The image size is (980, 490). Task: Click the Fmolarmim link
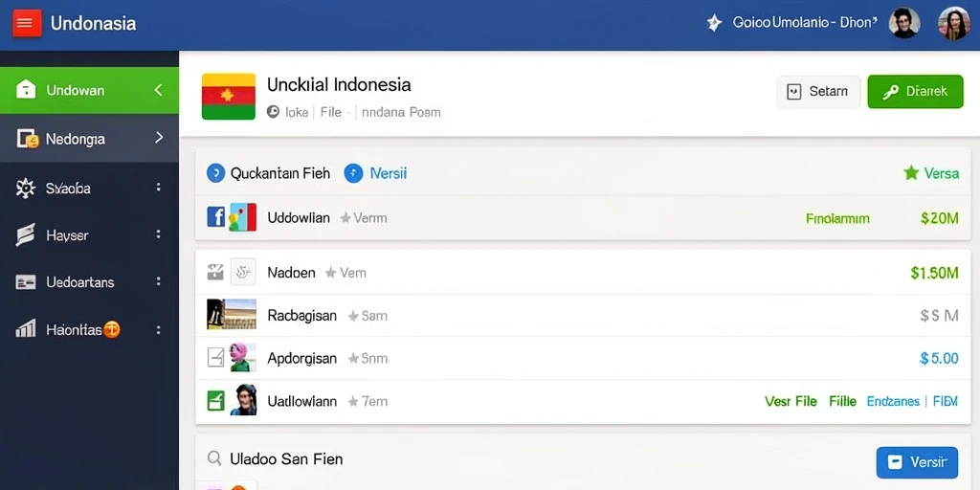tap(837, 219)
